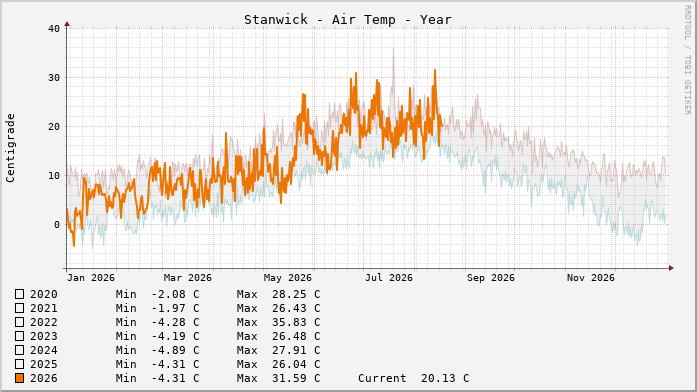Click the Max 26.48 C value

[278, 336]
